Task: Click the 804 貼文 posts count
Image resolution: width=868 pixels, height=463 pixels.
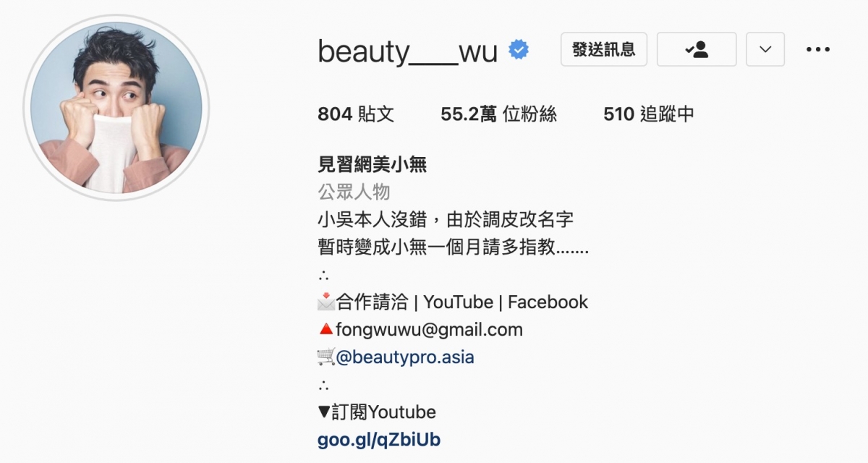Action: pos(356,114)
